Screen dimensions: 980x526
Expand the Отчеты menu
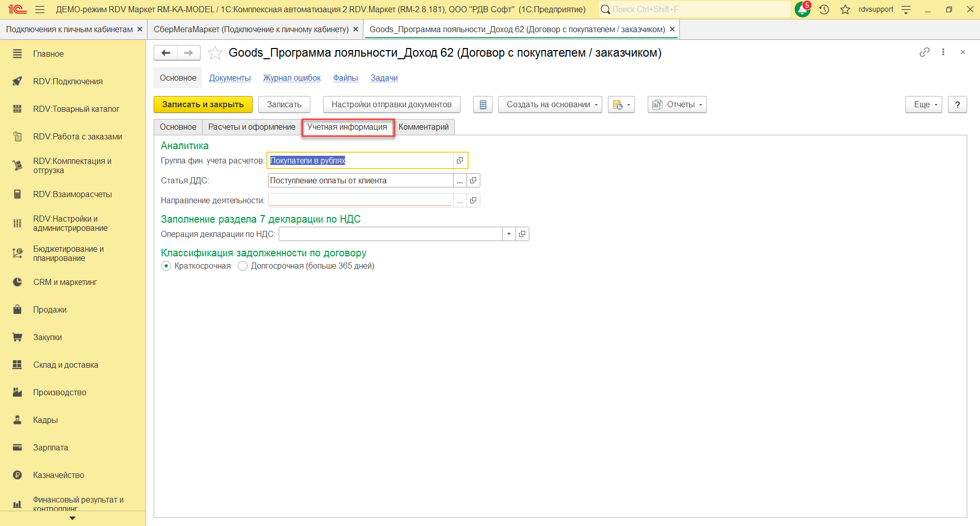[677, 105]
